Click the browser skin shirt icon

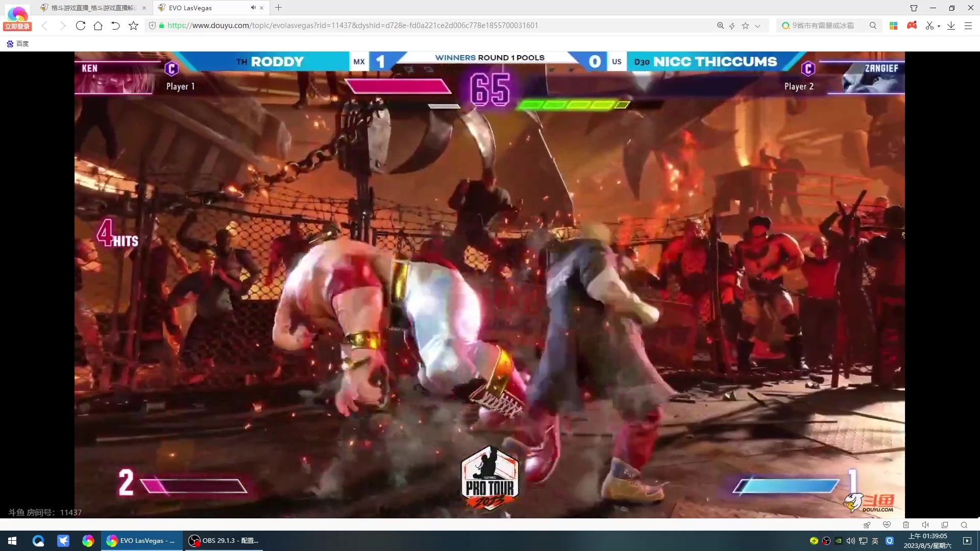pos(914,8)
